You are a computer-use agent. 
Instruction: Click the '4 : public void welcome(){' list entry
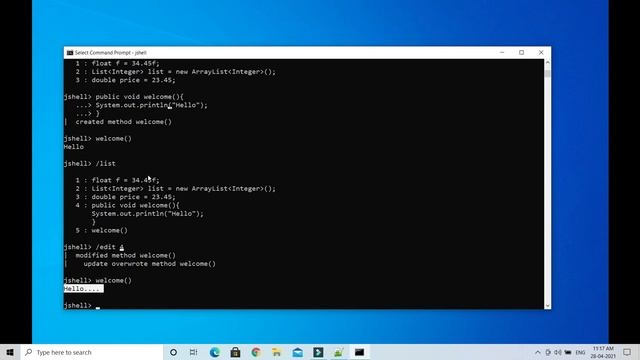127,205
